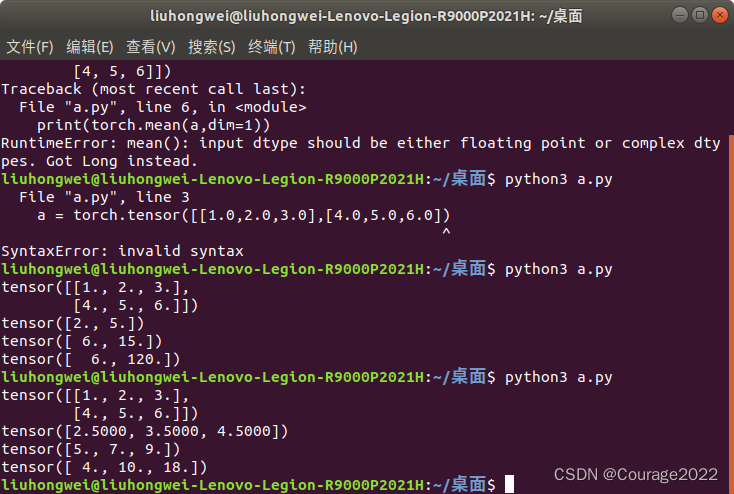Minimize the terminal window

pyautogui.click(x=680, y=15)
